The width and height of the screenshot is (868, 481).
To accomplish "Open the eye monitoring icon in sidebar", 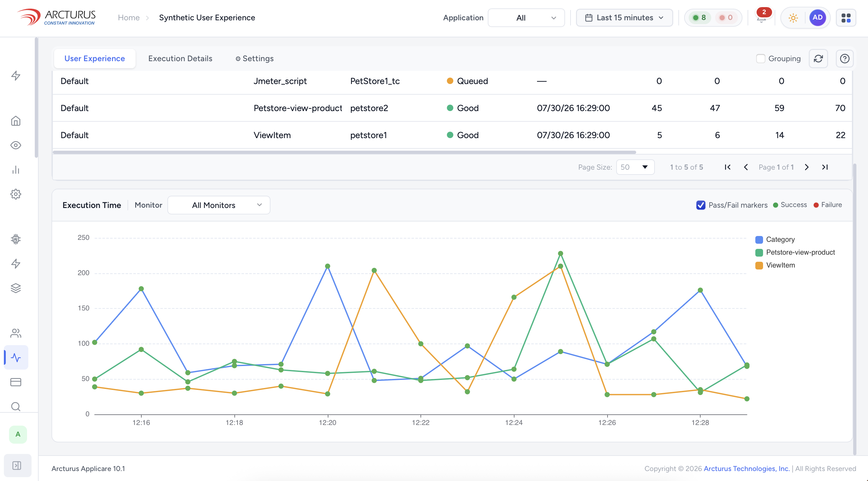I will 16,145.
